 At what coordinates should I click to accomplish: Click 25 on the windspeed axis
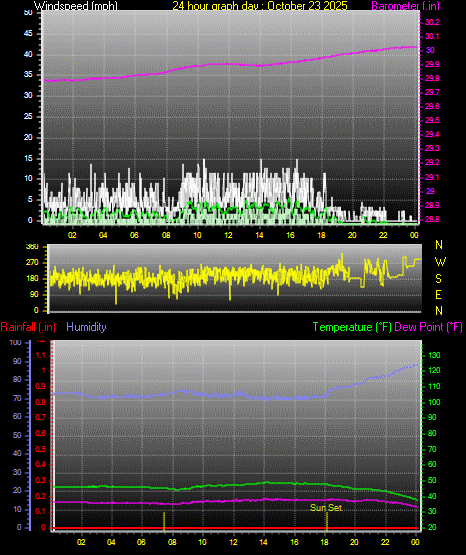[28, 116]
